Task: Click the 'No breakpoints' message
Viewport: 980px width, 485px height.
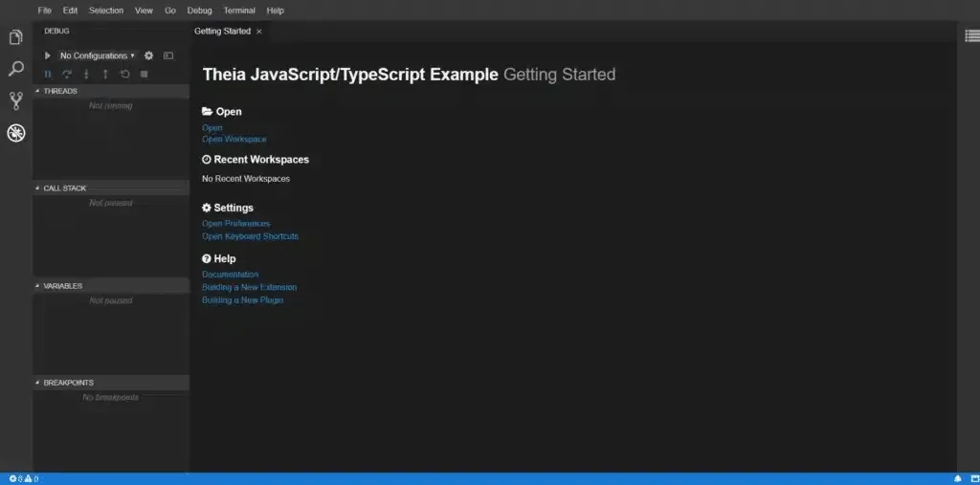Action: click(x=111, y=398)
